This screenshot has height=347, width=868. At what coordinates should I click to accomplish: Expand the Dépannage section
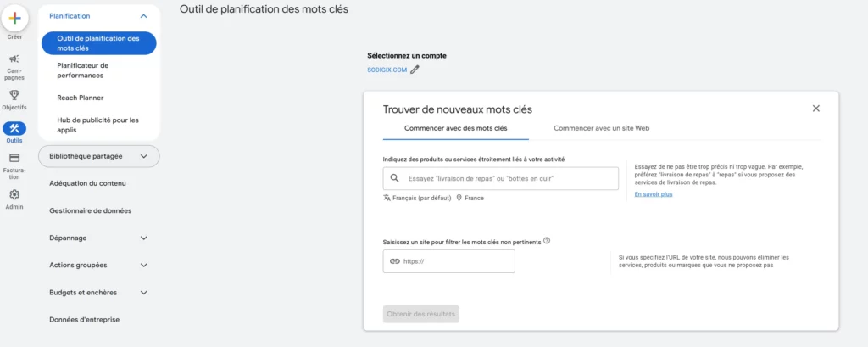click(144, 238)
